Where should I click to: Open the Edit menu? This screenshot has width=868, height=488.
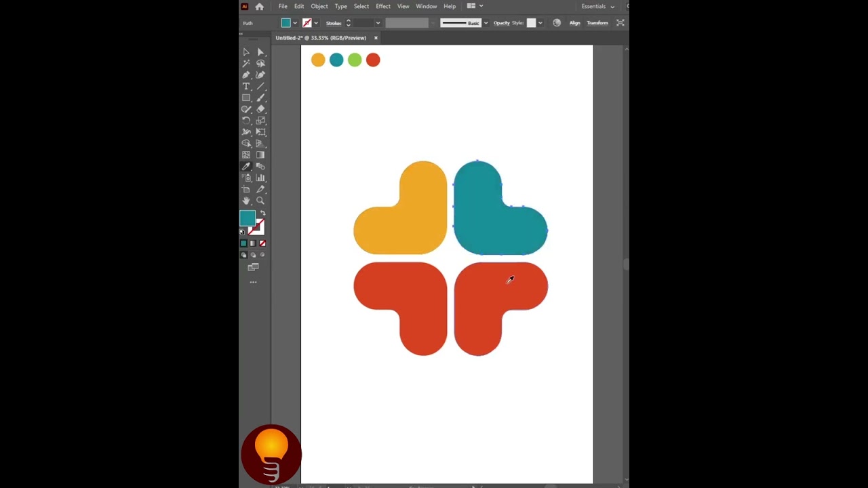coord(299,6)
